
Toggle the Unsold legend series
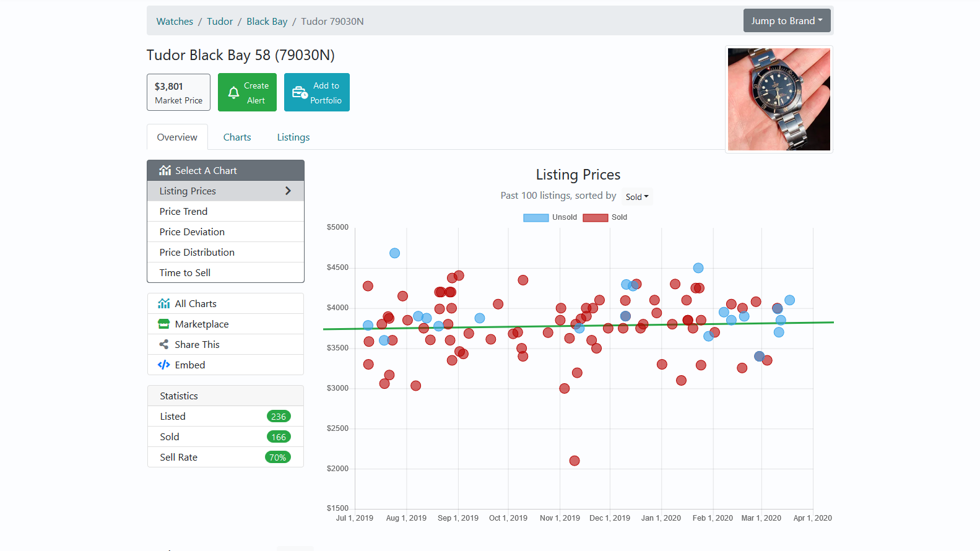click(550, 217)
